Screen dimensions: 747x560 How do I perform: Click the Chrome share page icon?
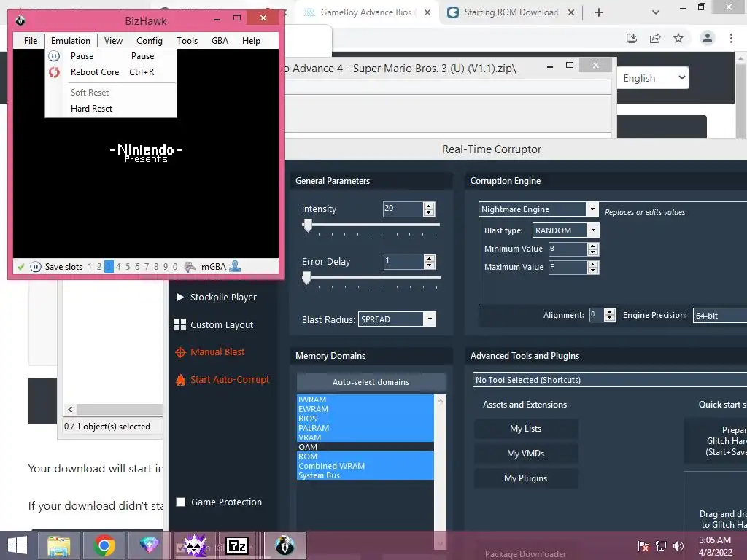655,39
